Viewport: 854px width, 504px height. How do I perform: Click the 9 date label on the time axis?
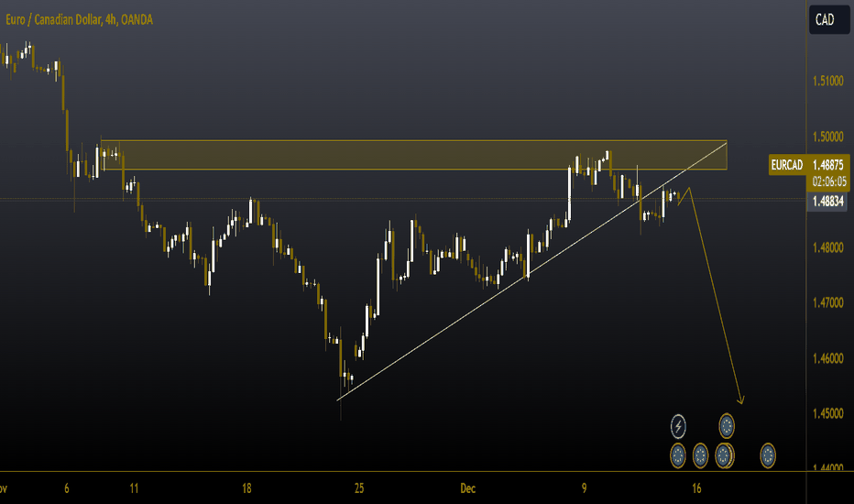coord(584,488)
